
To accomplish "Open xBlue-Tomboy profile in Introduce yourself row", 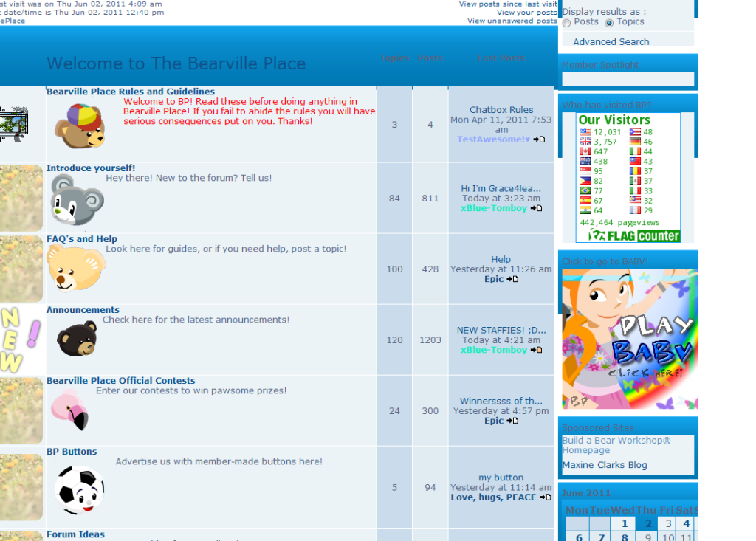I will pyautogui.click(x=494, y=208).
